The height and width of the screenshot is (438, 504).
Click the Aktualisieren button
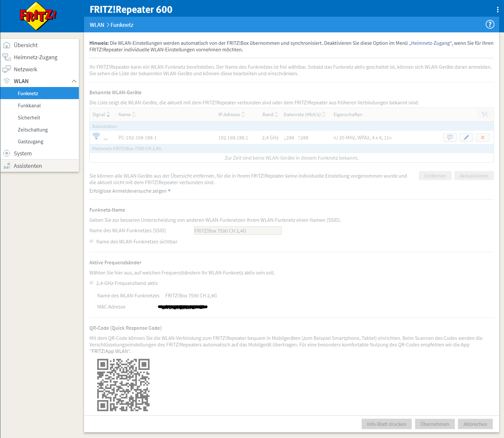coord(474,176)
